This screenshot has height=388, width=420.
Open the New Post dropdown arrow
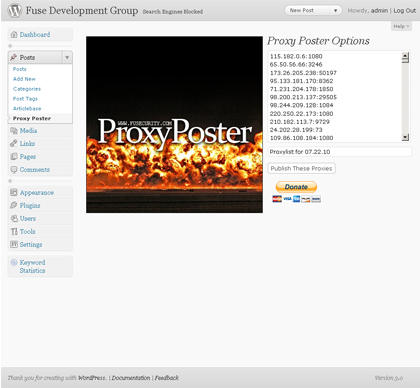tap(336, 11)
